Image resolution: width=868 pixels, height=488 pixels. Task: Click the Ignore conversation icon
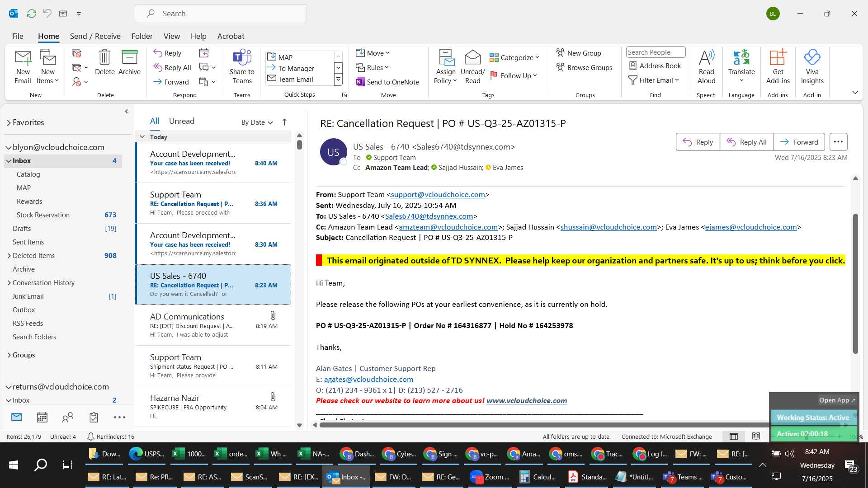(x=76, y=53)
